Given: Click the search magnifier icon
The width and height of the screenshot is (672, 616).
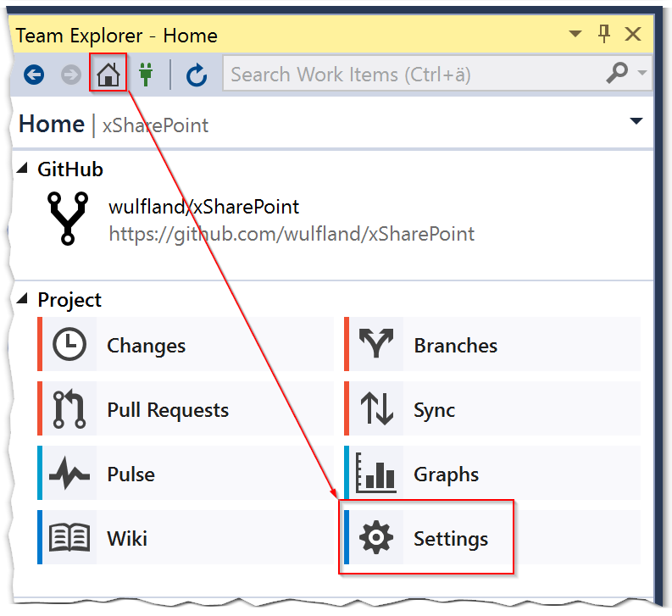Looking at the screenshot, I should (617, 75).
